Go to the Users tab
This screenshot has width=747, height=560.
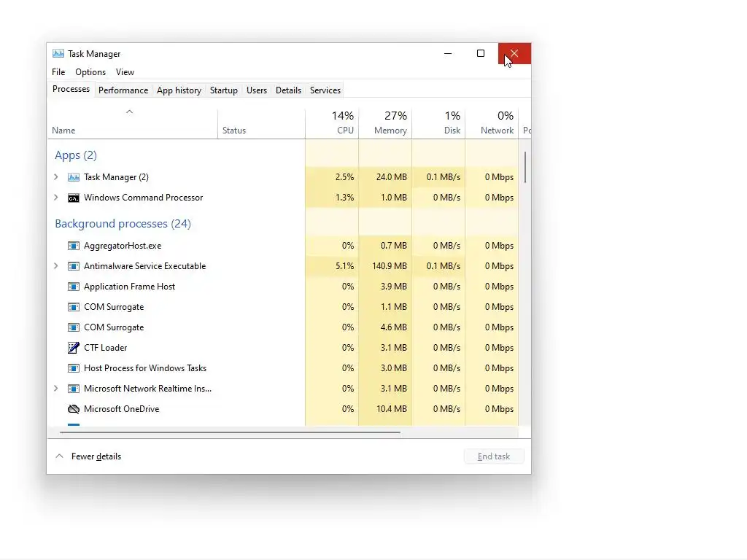click(257, 90)
